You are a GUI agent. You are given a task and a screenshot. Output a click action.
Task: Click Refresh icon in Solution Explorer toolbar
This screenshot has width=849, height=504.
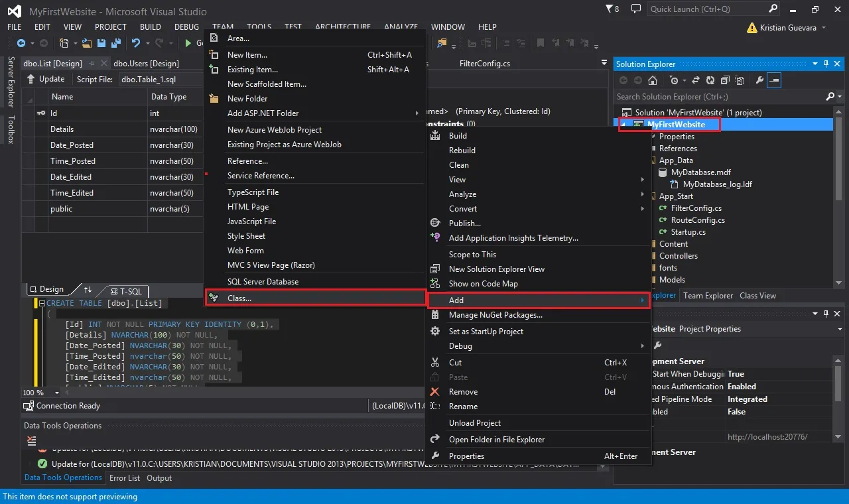[710, 80]
